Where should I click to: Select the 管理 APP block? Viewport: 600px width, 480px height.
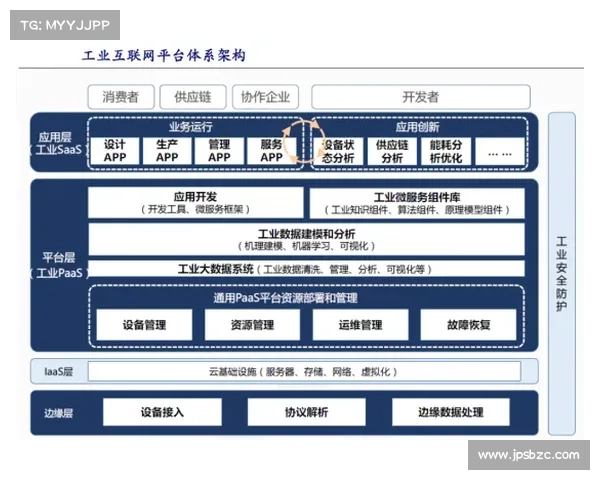pos(219,151)
